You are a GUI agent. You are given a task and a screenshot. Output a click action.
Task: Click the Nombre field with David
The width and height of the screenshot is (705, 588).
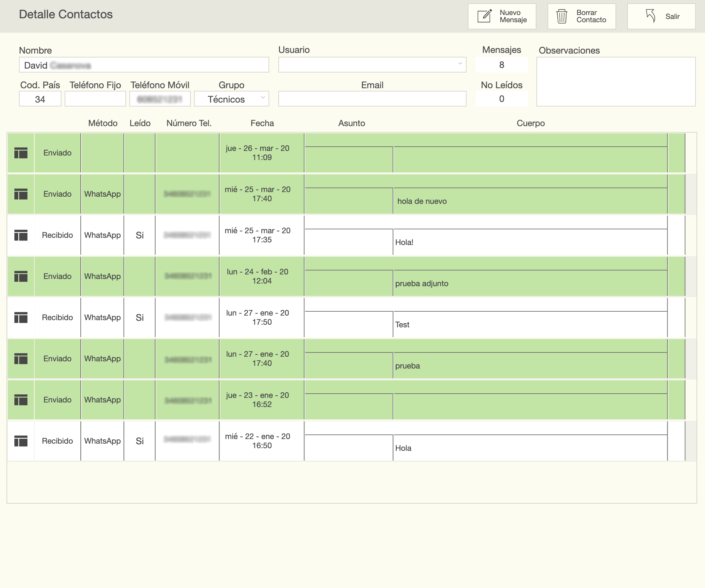pyautogui.click(x=144, y=65)
